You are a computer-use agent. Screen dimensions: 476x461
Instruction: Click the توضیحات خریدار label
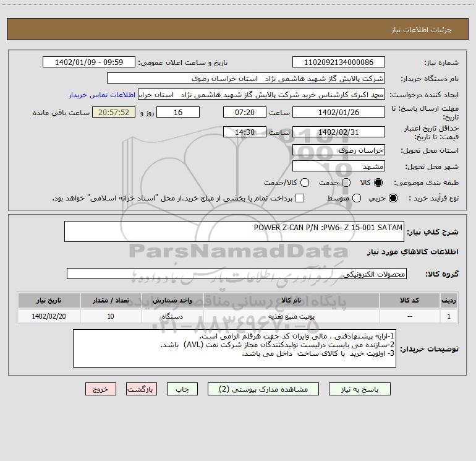(x=429, y=349)
